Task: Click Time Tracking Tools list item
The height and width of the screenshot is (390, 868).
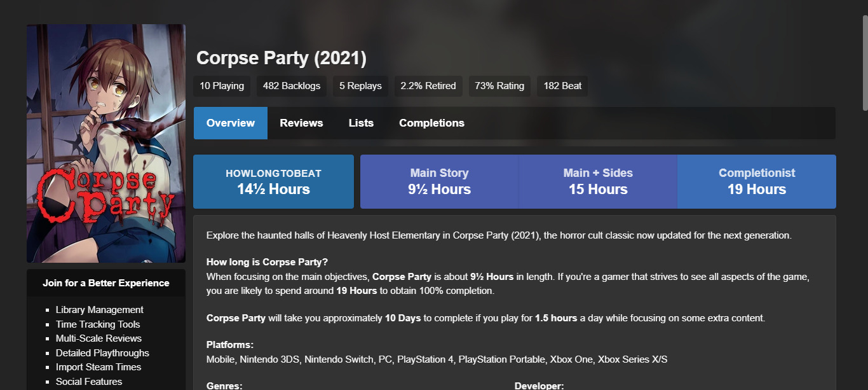Action: (98, 324)
